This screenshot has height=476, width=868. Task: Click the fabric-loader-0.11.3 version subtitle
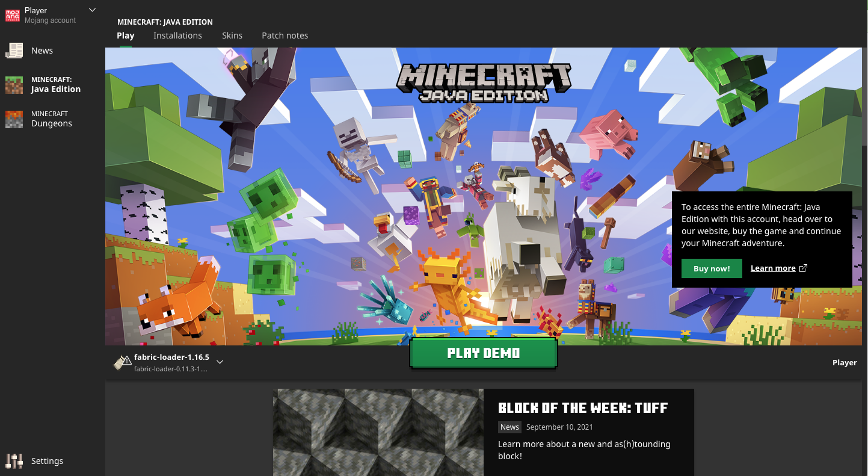171,369
